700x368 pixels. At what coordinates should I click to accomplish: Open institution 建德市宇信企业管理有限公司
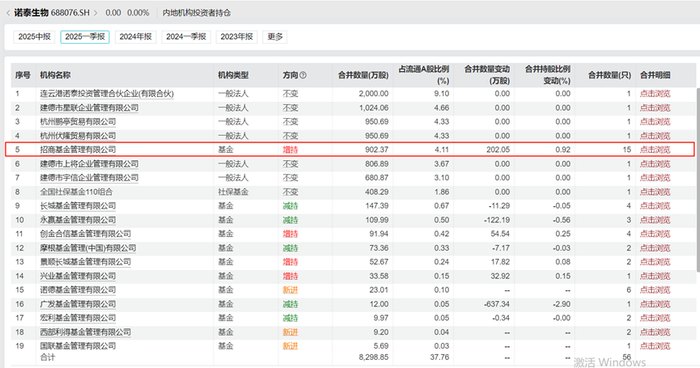tap(89, 178)
